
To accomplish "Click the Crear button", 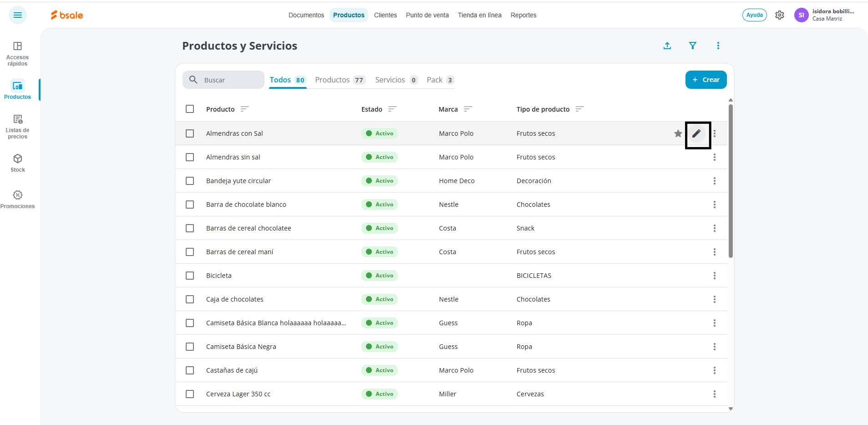I will (x=706, y=80).
